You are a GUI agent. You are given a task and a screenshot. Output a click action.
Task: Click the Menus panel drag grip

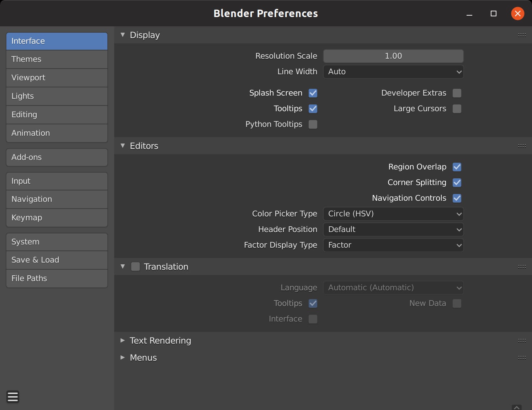[522, 357]
